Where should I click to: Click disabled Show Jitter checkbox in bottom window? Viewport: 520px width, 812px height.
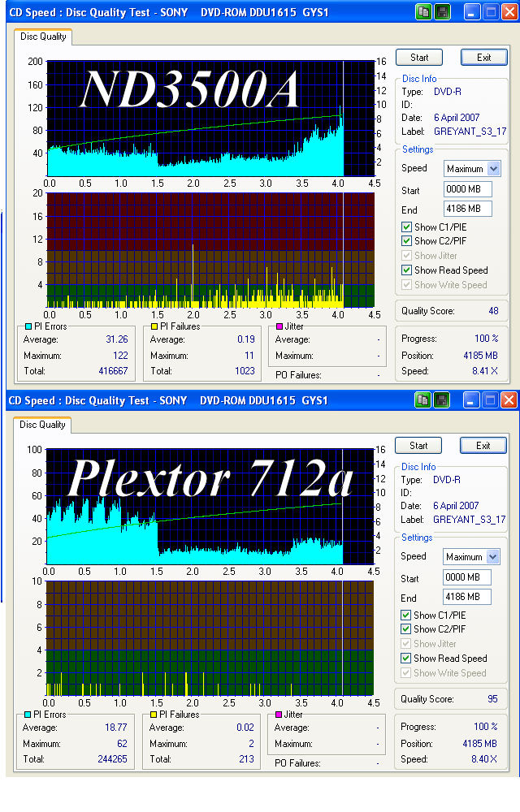pyautogui.click(x=406, y=644)
